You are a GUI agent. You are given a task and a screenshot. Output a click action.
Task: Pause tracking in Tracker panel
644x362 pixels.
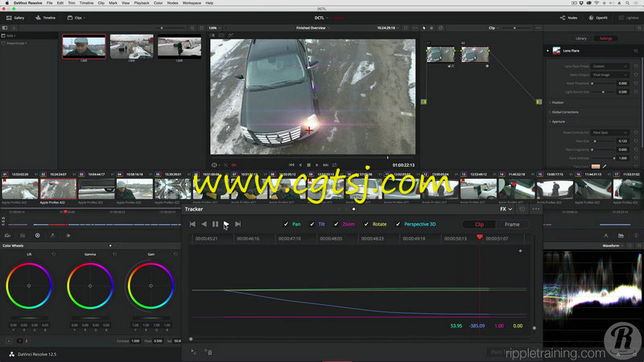(215, 224)
